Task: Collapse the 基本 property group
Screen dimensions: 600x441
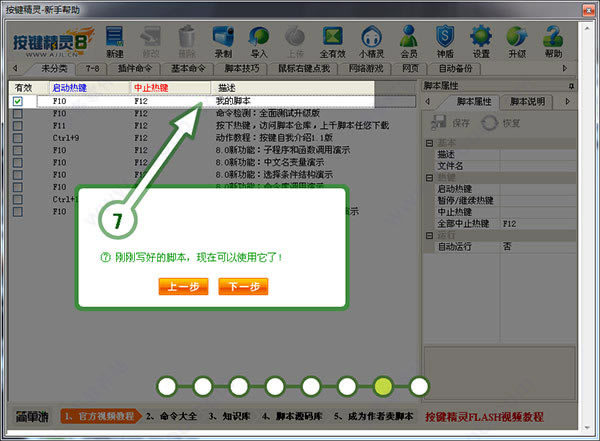Action: (429, 143)
